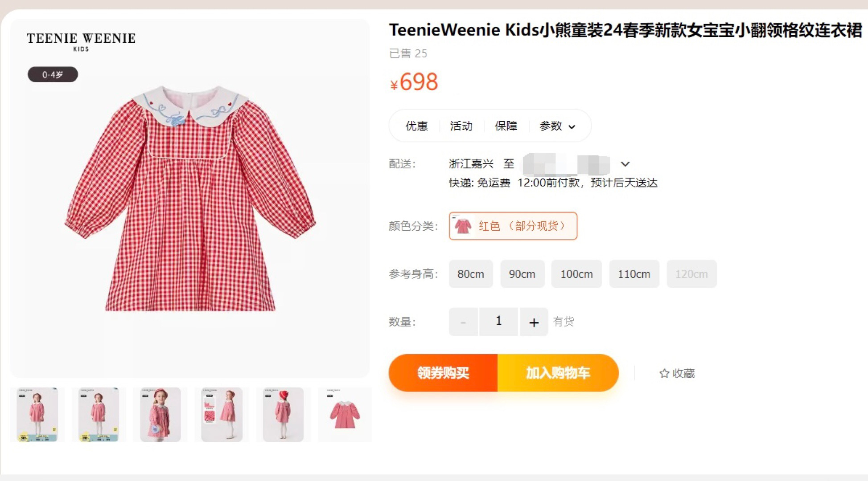The height and width of the screenshot is (481, 868).
Task: Select the 红色 color swatch option
Action: pos(513,226)
